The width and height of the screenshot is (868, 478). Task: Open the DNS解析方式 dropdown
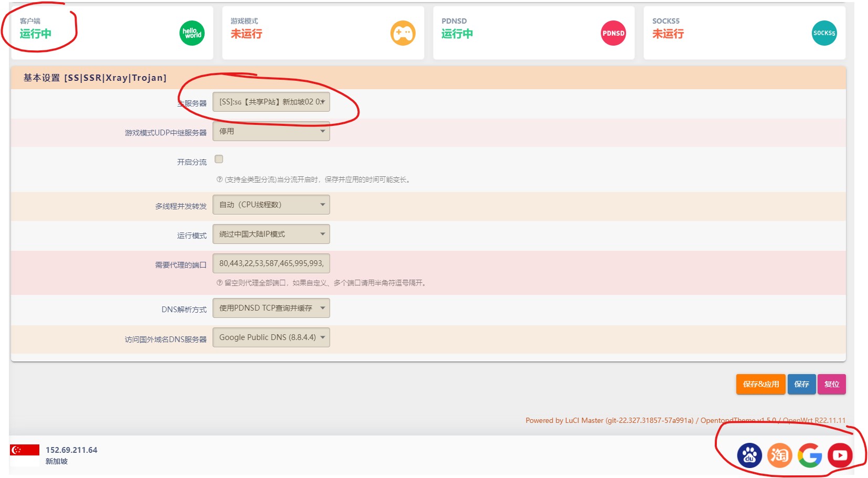[x=271, y=308]
